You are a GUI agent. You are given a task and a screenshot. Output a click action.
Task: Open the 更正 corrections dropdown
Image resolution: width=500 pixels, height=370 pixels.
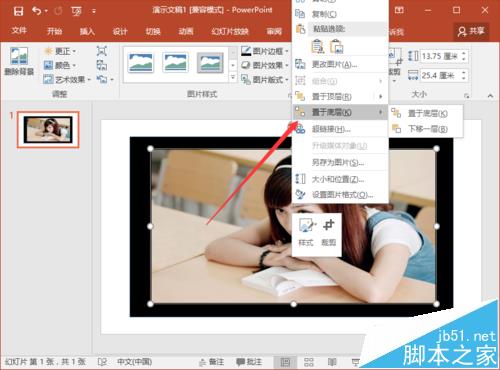click(x=60, y=51)
